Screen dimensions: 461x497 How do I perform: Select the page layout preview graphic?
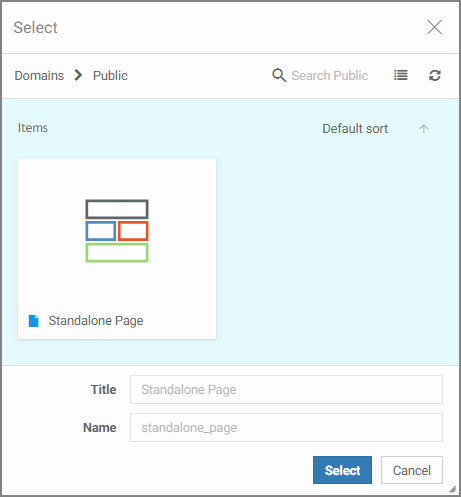point(117,231)
